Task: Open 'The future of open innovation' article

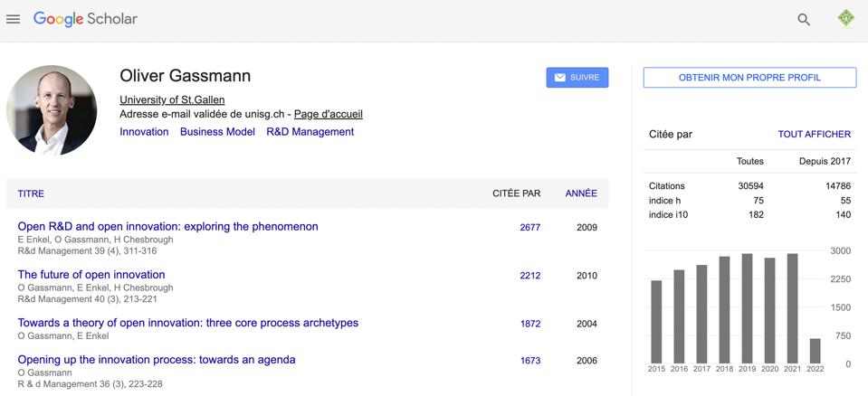Action: coord(91,275)
